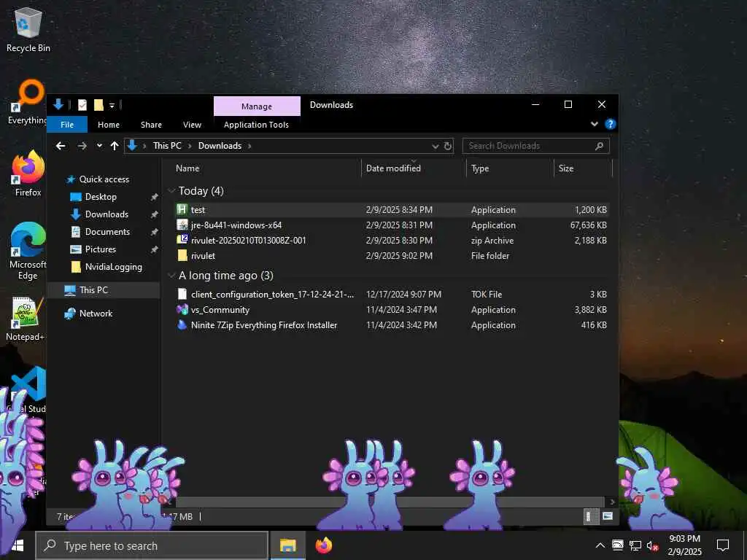Expand the address bar history dropdown
Screen dimensions: 747x560
[435, 146]
